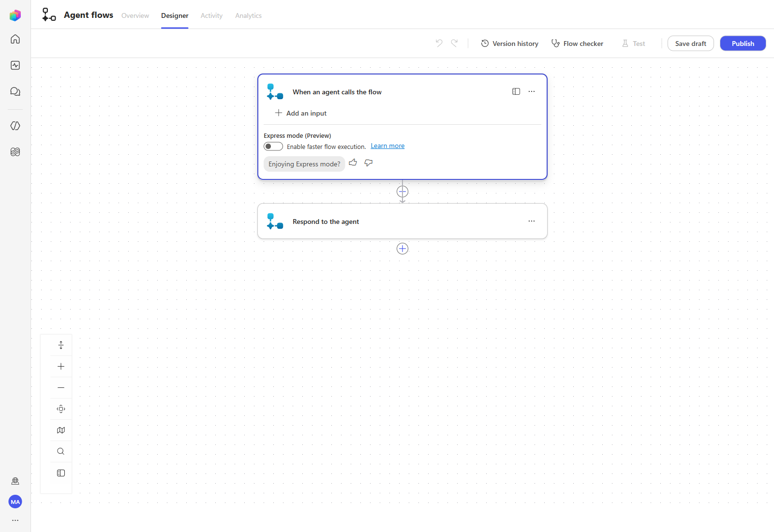Switch to the Analytics tab
This screenshot has width=774, height=532.
248,15
